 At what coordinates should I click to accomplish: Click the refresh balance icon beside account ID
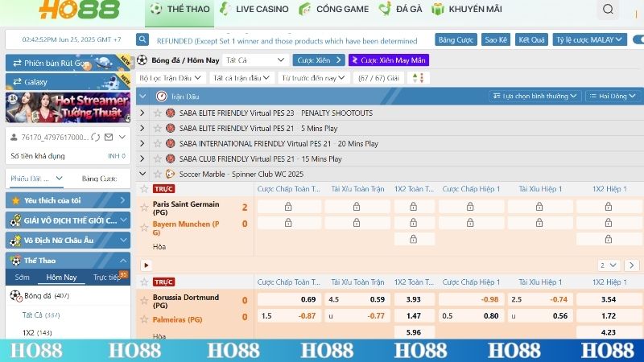tap(95, 137)
